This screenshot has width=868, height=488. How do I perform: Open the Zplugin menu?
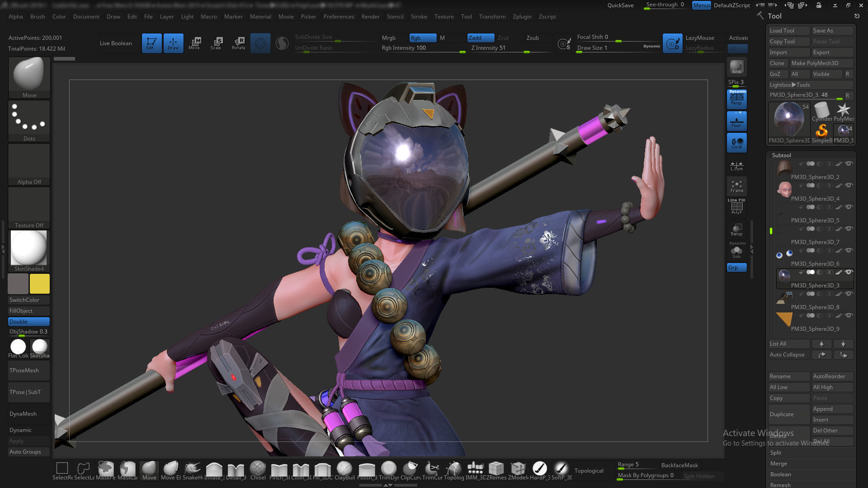click(x=522, y=17)
